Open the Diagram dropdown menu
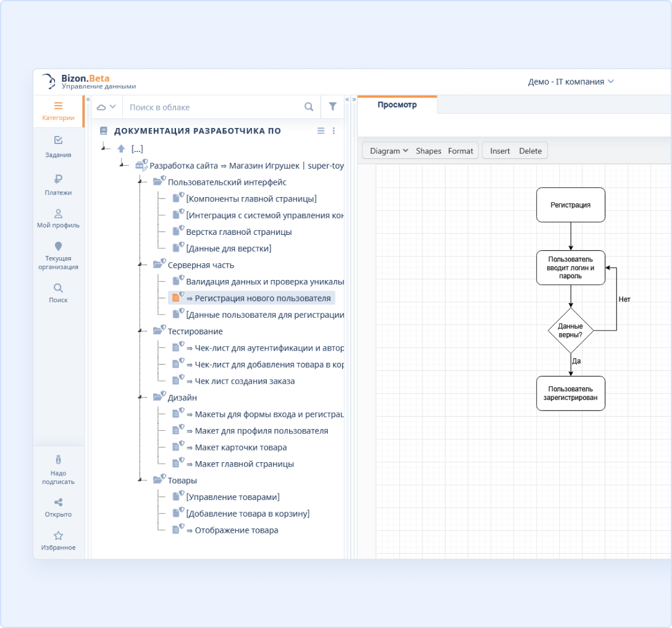The image size is (672, 628). 388,151
